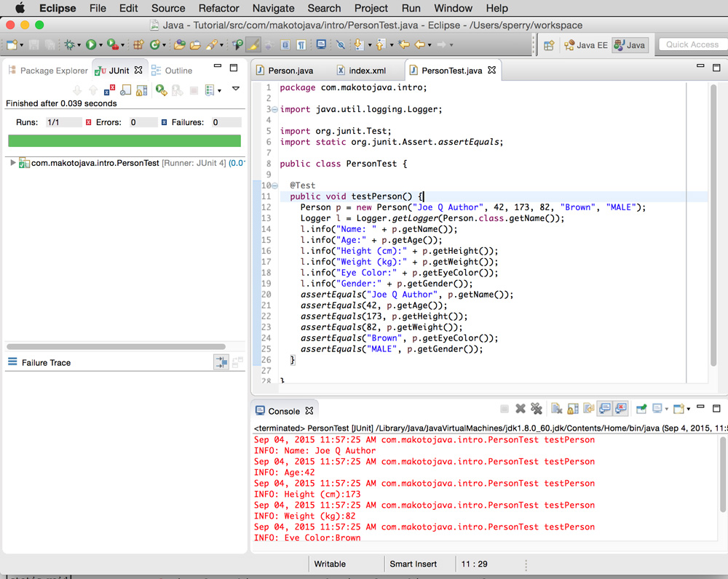This screenshot has width=728, height=579.
Task: Click Remove All Terminated Launches in Console
Action: (x=537, y=410)
